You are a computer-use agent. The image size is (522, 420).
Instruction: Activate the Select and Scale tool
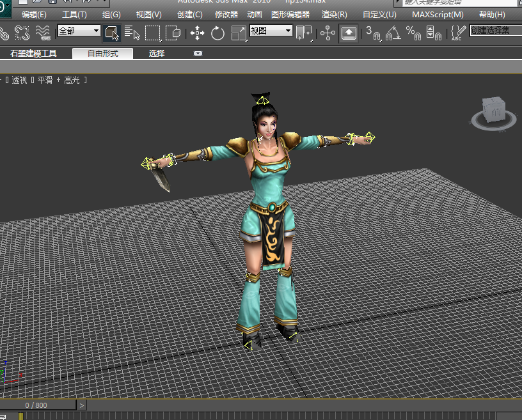tap(239, 33)
